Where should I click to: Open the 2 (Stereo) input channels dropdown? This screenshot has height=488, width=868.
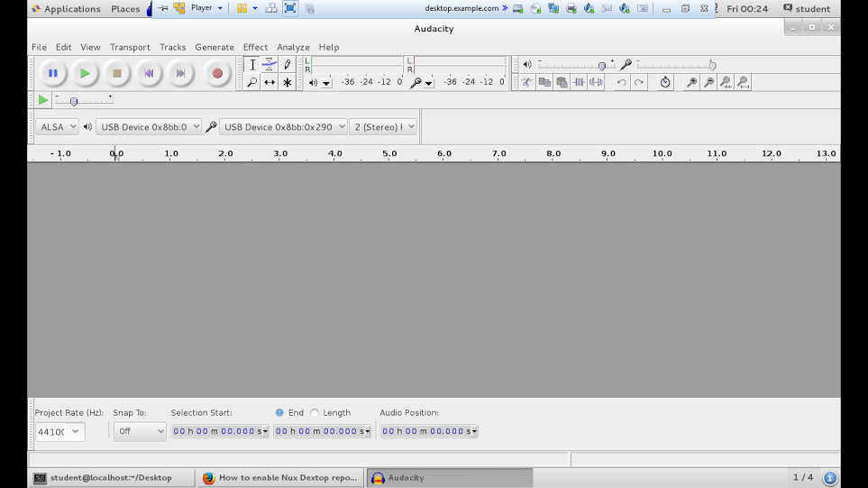[383, 127]
